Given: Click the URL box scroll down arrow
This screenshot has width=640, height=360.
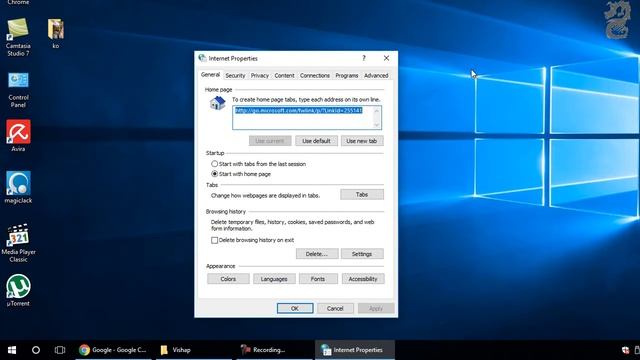Looking at the screenshot, I should point(377,124).
